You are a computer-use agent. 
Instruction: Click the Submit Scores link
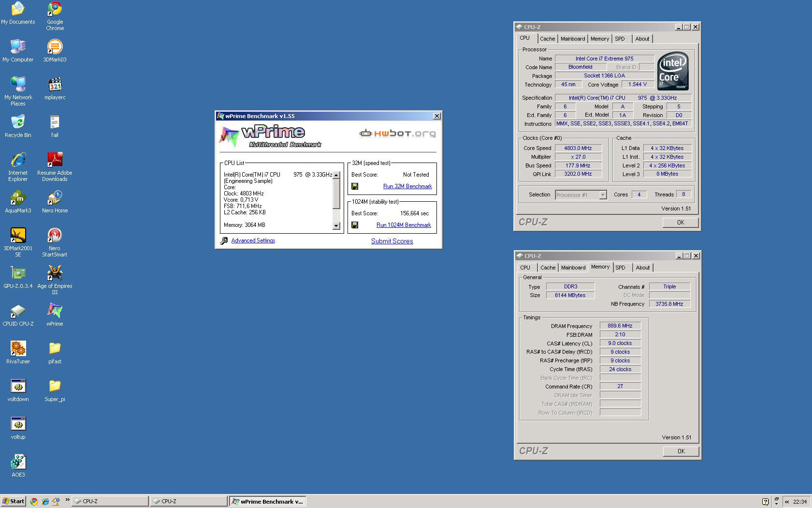(392, 241)
